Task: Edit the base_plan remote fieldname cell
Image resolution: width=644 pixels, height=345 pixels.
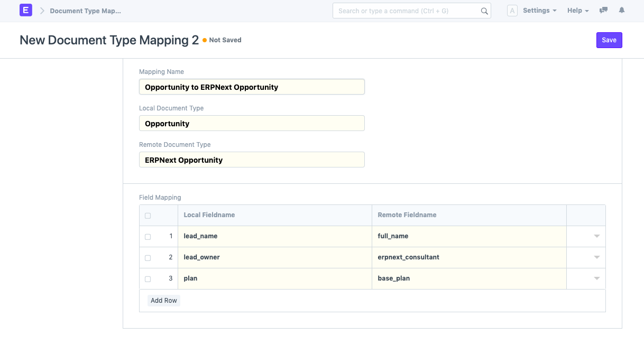Action: pos(468,278)
